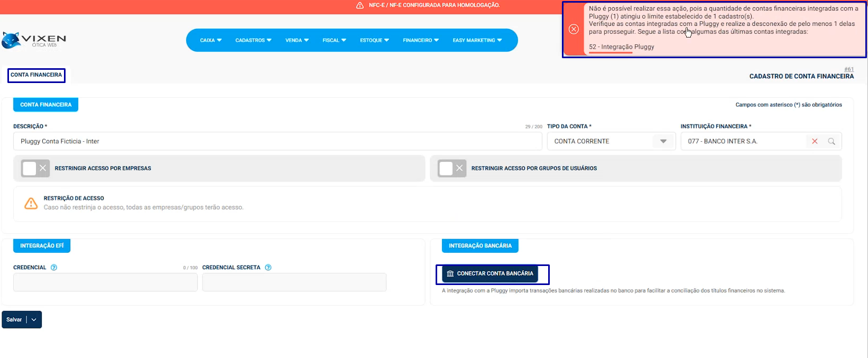The width and height of the screenshot is (868, 358).
Task: Click the Pluggy integration description text
Action: (613, 291)
